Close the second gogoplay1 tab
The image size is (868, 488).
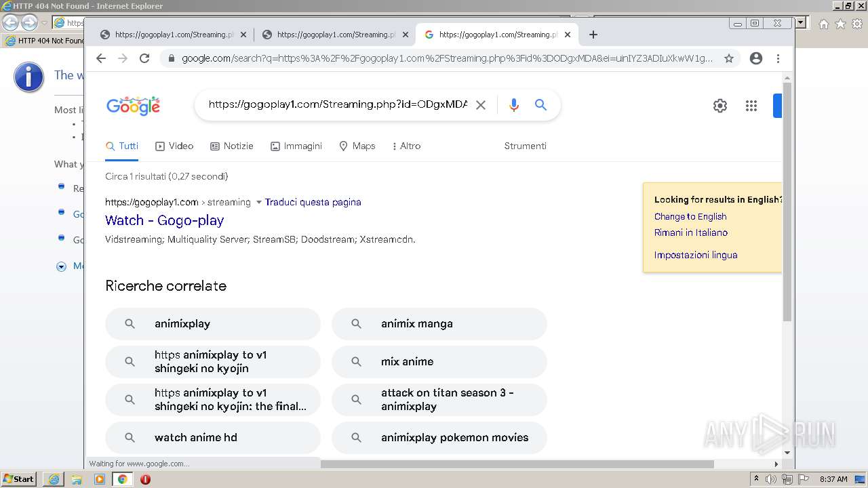(x=406, y=35)
